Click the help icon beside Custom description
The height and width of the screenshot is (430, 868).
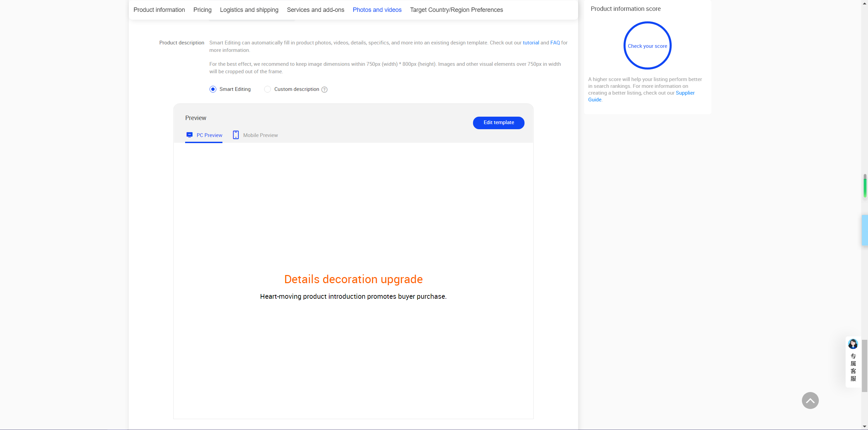[324, 90]
